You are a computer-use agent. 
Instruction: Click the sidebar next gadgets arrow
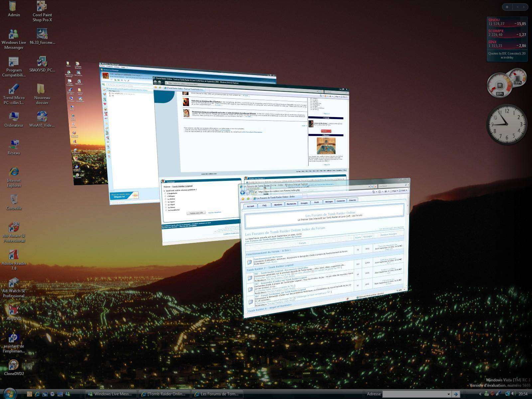tap(524, 7)
